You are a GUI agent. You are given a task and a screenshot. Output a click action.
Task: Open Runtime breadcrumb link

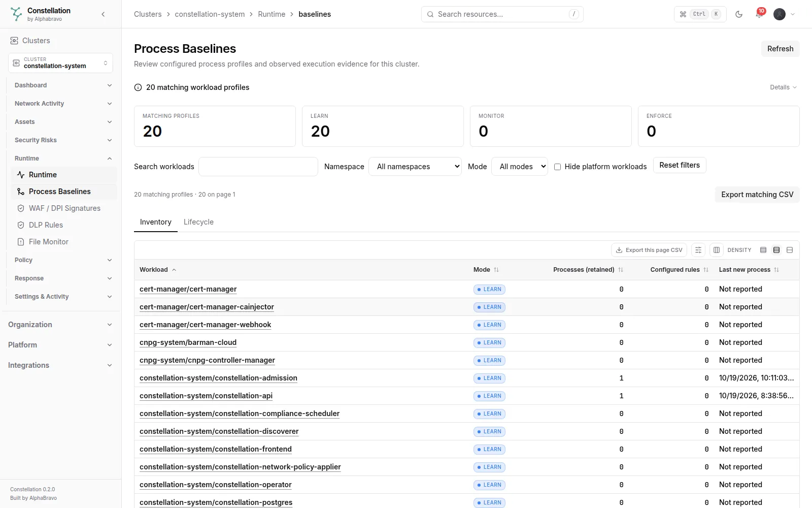tap(272, 14)
